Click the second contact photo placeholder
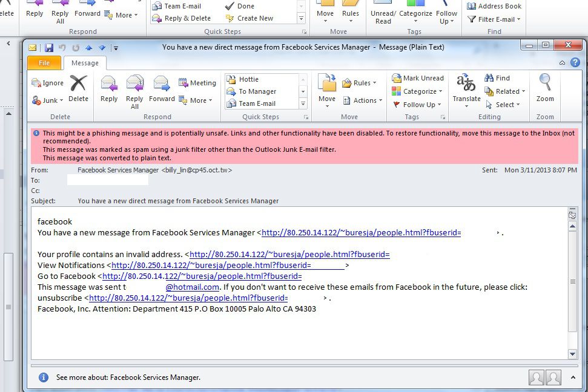 tap(553, 377)
